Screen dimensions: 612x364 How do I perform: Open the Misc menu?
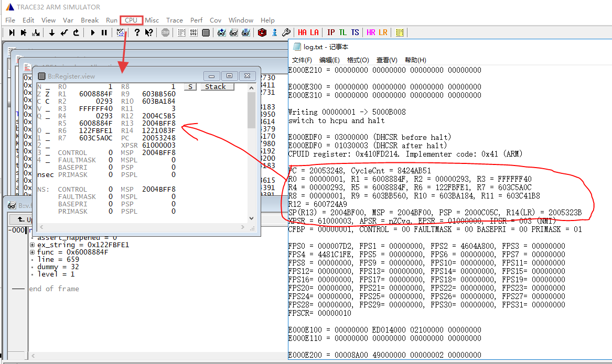152,20
